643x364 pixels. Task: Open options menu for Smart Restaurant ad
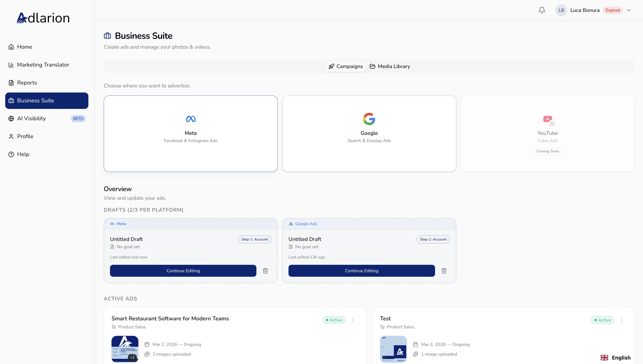353,320
